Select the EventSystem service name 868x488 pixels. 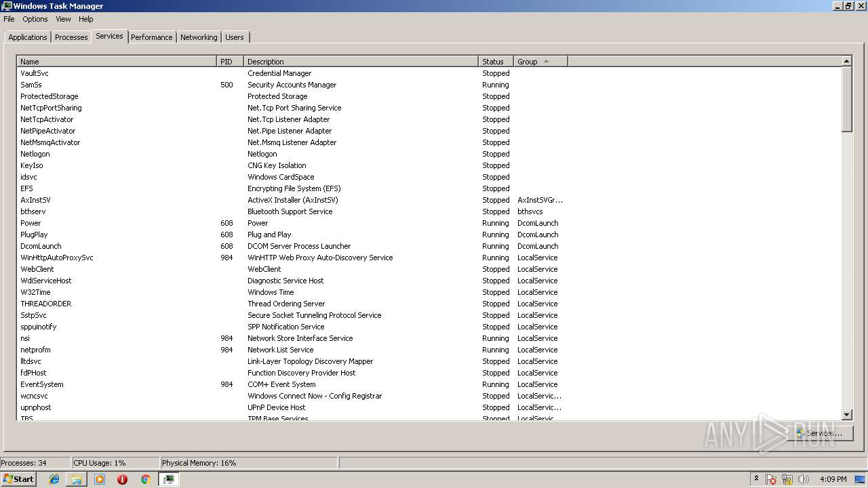tap(42, 384)
